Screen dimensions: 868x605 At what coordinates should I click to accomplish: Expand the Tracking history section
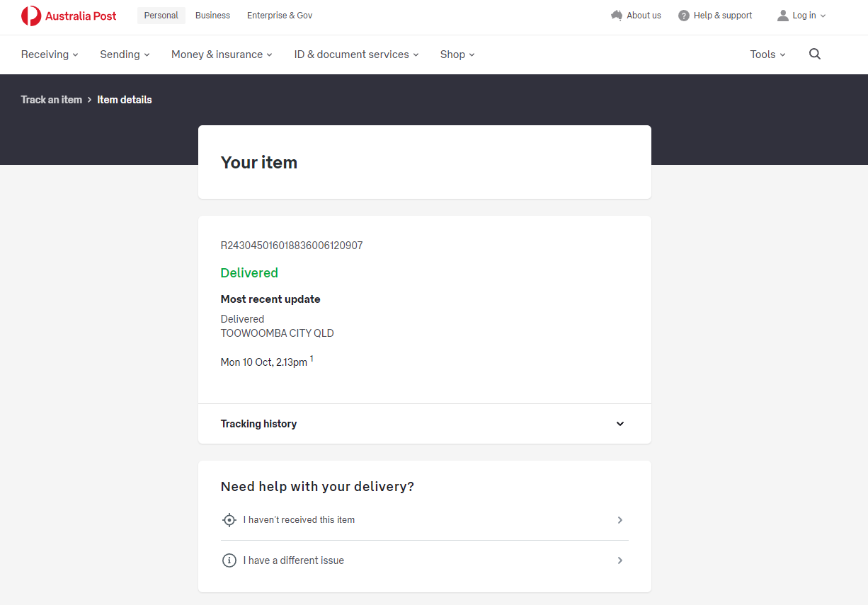(620, 424)
